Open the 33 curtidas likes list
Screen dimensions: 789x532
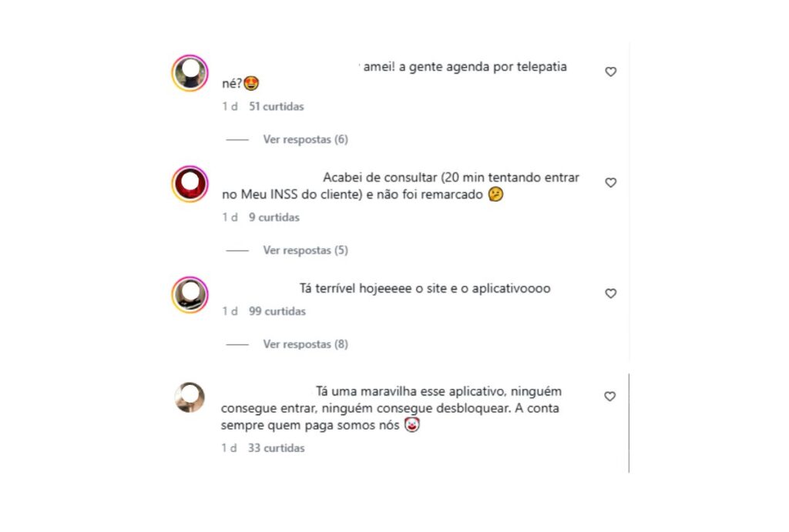[x=276, y=448]
